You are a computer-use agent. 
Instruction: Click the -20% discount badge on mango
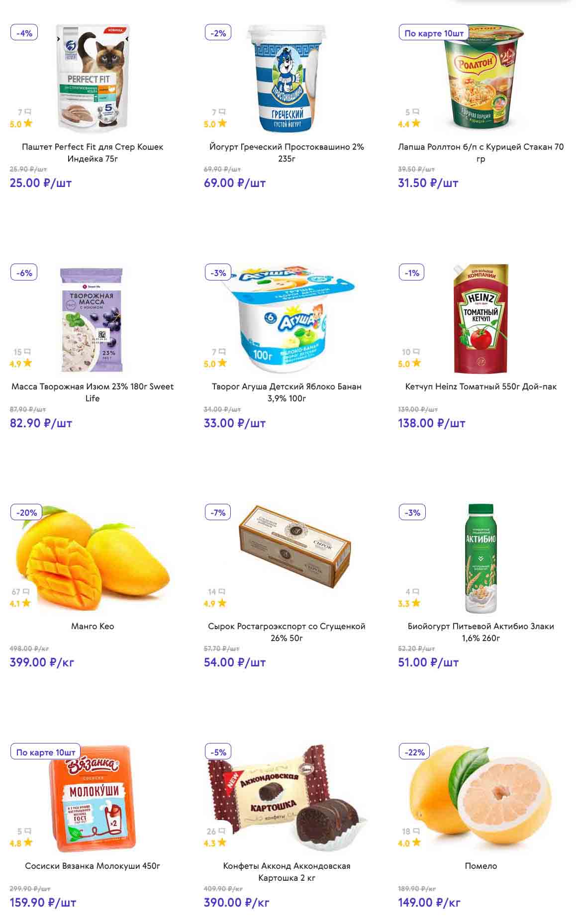(27, 513)
